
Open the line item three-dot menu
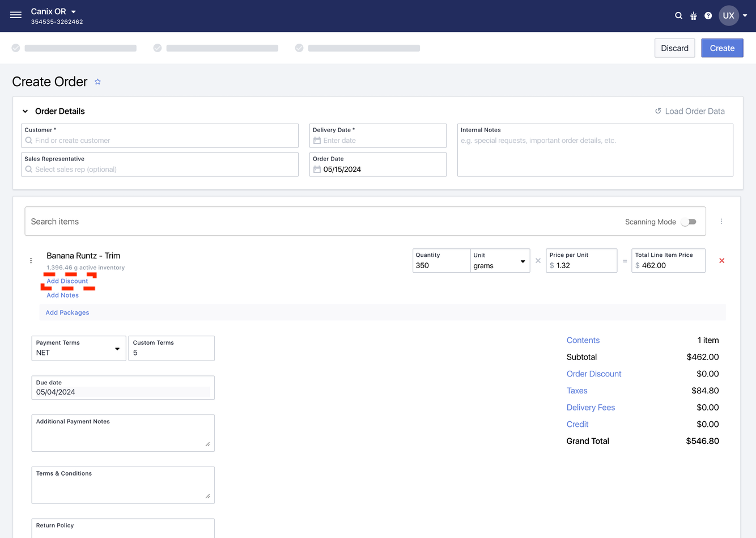(x=31, y=261)
